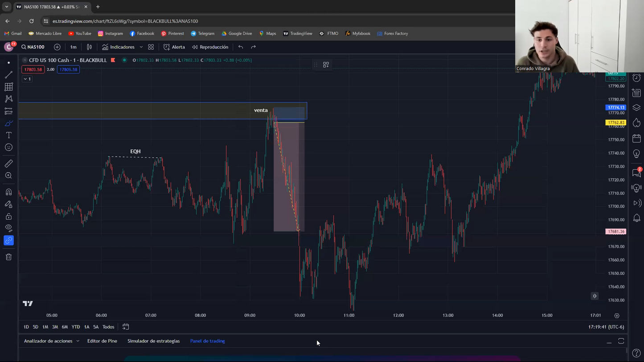Viewport: 644px width, 362px height.
Task: Select the trend line drawing tool
Action: (8, 75)
